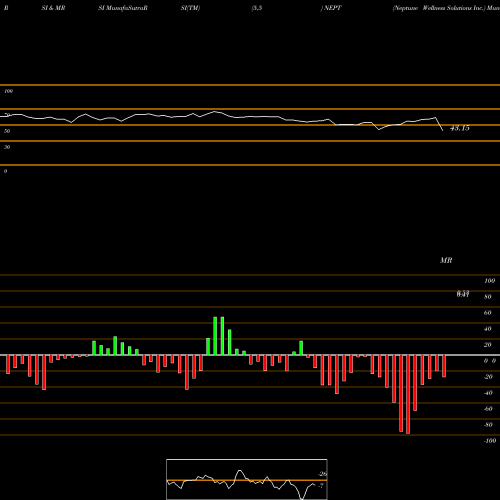Click the MR axis label -60

[488, 409]
